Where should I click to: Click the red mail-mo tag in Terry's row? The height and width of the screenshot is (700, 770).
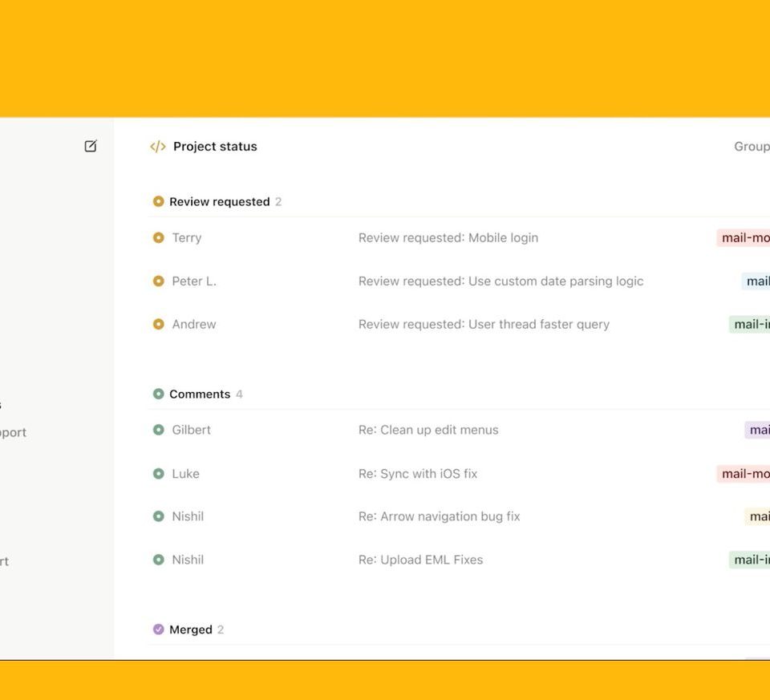[x=744, y=238]
